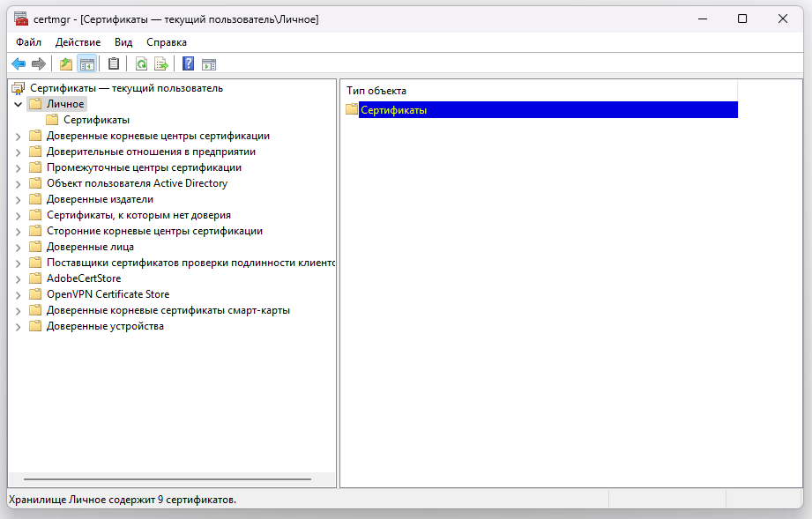
Task: Open the Файл menu
Action: (28, 42)
